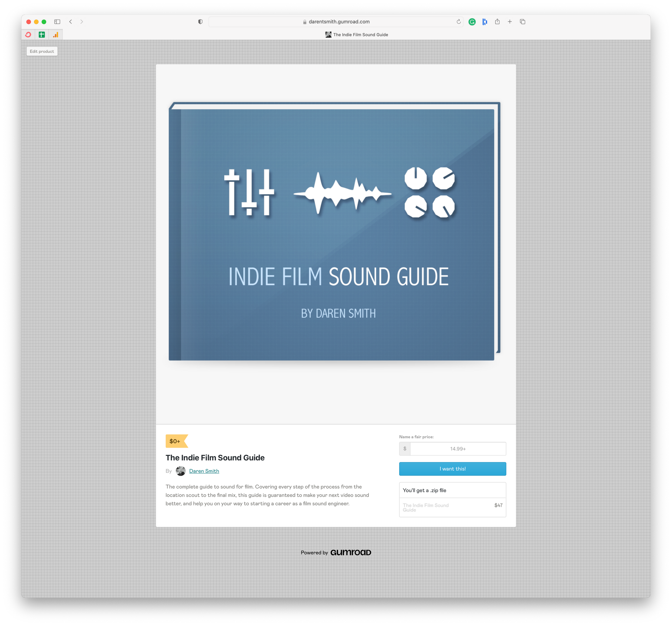Screen dimensions: 672x626
Task: Click the fair price input field
Action: click(457, 449)
